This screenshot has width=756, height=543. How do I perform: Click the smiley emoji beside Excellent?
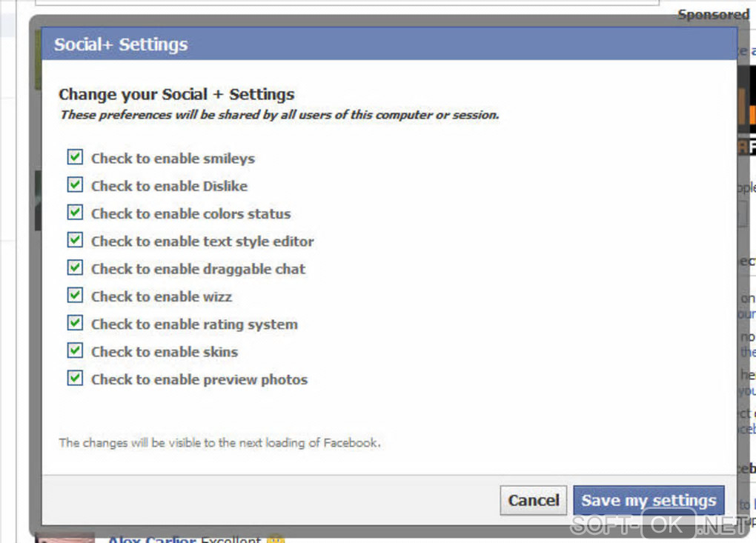click(x=275, y=539)
